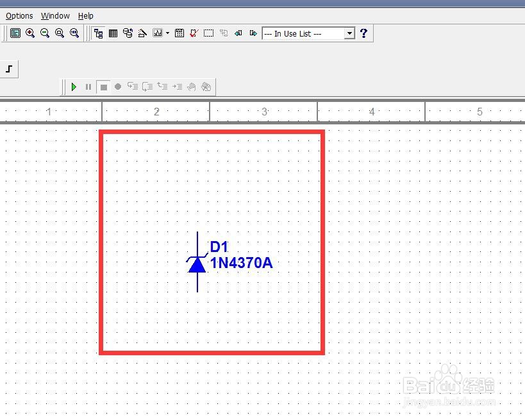The image size is (525, 420).
Task: Click zoom fit to page icon
Action: click(74, 33)
